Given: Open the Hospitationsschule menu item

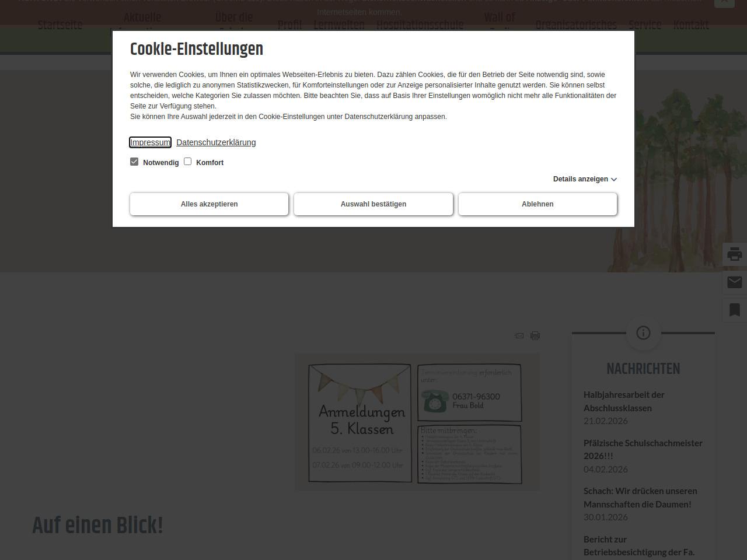Looking at the screenshot, I should click(x=420, y=25).
